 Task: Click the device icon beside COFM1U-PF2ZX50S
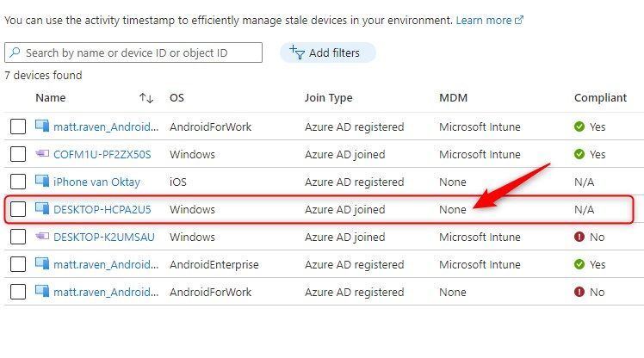[42, 154]
